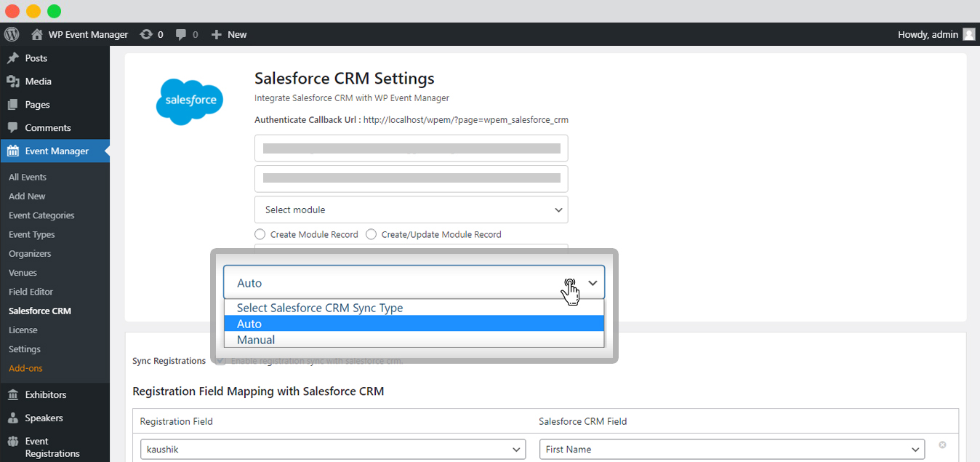Click the updates refresh icon
This screenshot has height=462, width=980.
(146, 34)
